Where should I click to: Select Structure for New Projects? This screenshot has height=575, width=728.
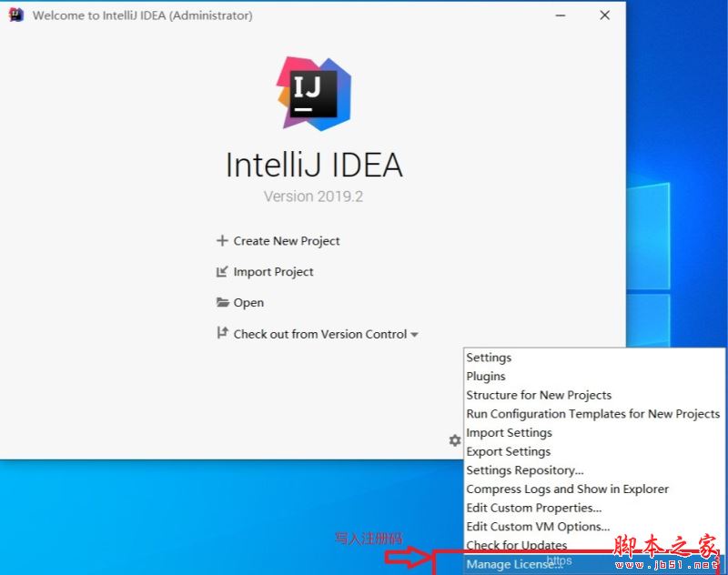click(x=594, y=395)
